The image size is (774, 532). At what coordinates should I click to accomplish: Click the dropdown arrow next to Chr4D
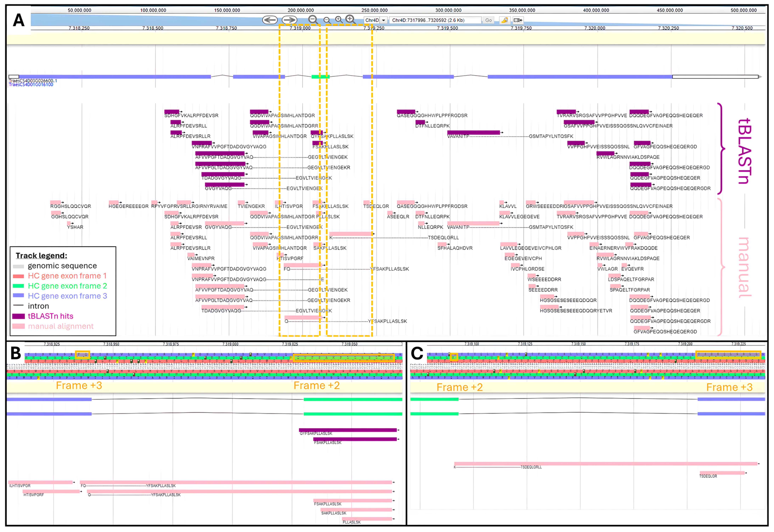click(383, 20)
